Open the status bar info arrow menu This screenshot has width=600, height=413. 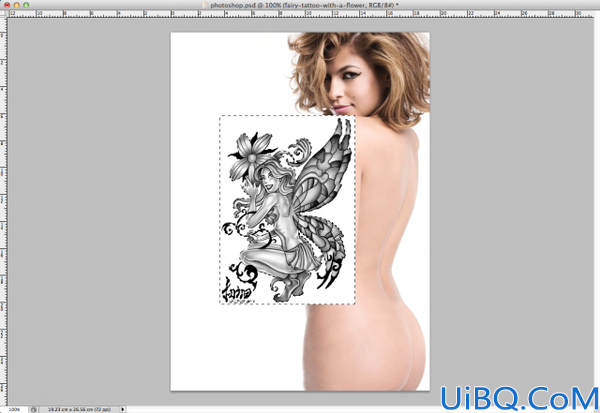tap(123, 409)
